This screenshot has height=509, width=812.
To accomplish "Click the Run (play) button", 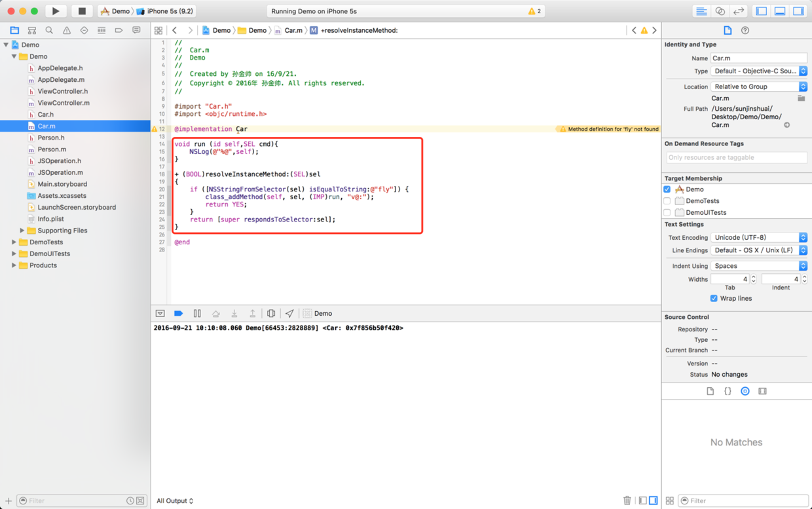I will pyautogui.click(x=56, y=11).
